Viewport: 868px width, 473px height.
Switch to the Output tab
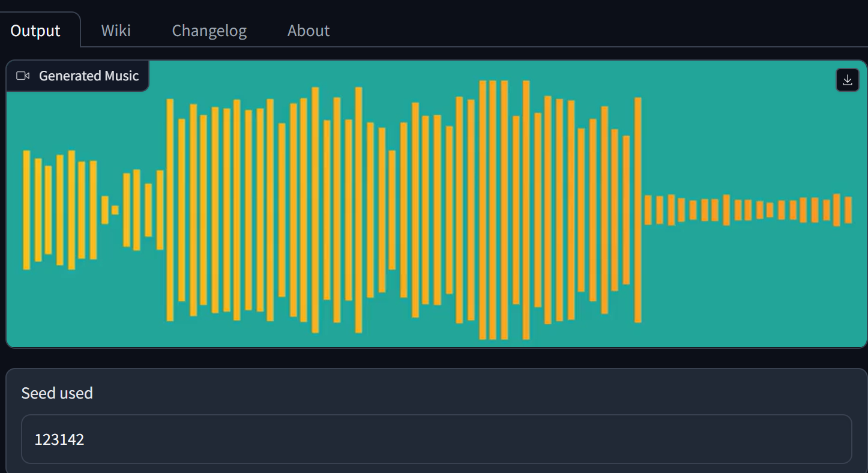[x=35, y=31]
